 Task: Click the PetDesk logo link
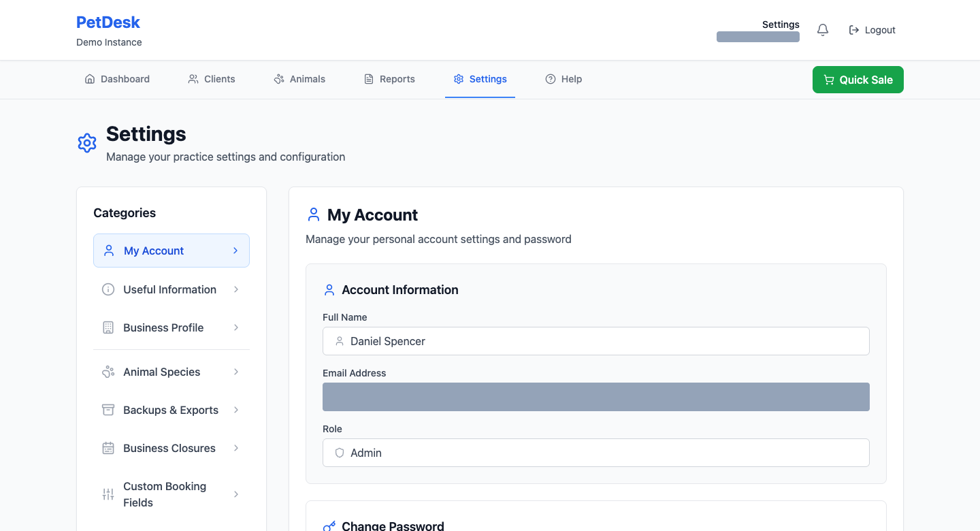pos(108,22)
